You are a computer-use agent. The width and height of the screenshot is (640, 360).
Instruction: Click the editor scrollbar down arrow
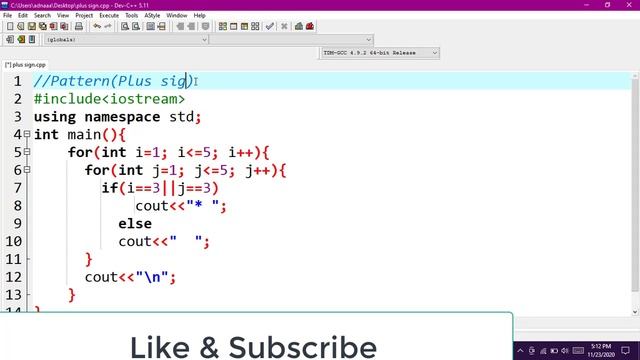[635, 312]
